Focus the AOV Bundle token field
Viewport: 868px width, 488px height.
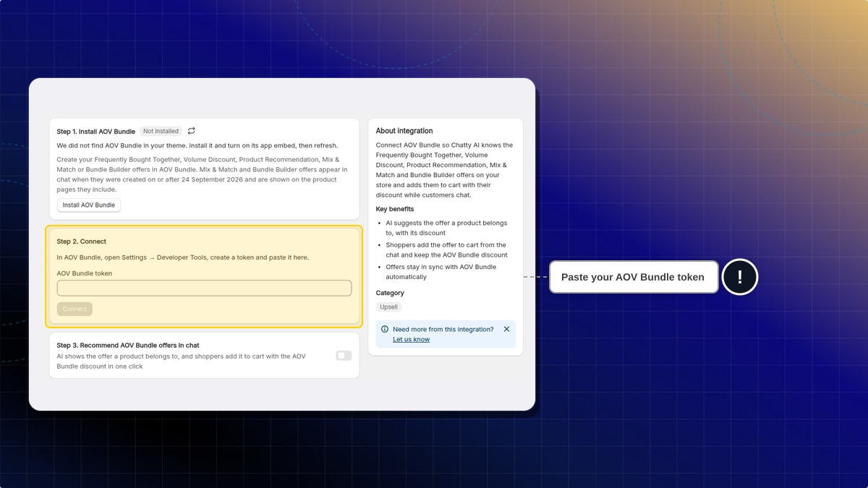pyautogui.click(x=204, y=288)
